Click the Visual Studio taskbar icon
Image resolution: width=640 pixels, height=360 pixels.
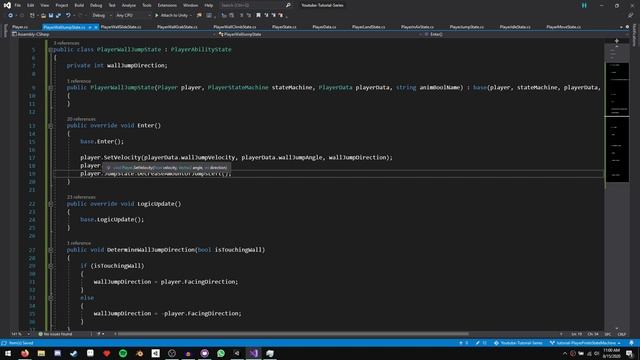point(253,353)
